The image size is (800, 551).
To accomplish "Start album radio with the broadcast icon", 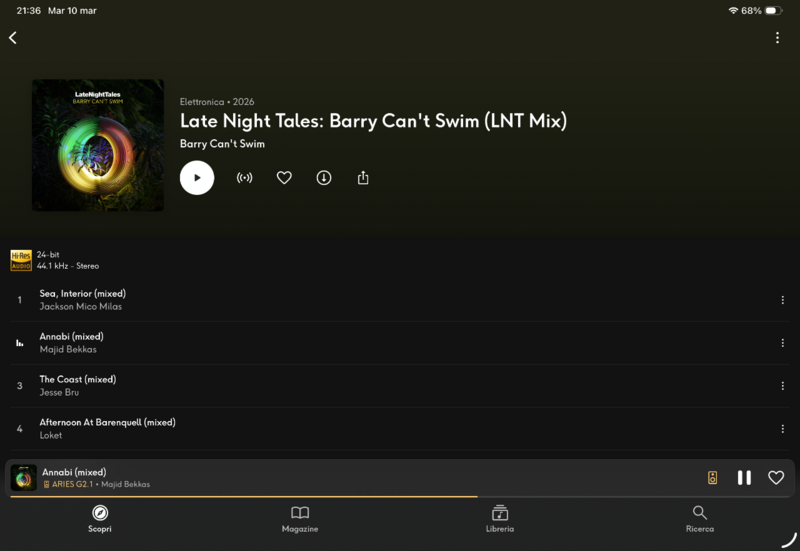I will (244, 178).
